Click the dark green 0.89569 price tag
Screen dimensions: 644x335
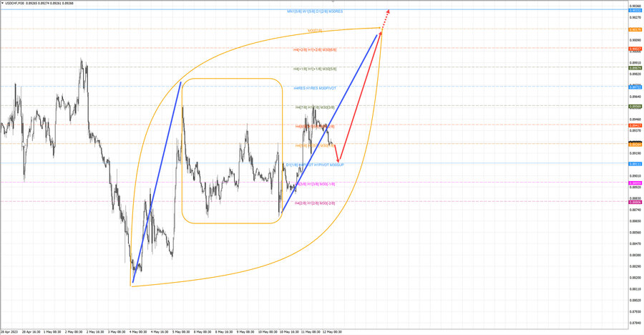635,107
